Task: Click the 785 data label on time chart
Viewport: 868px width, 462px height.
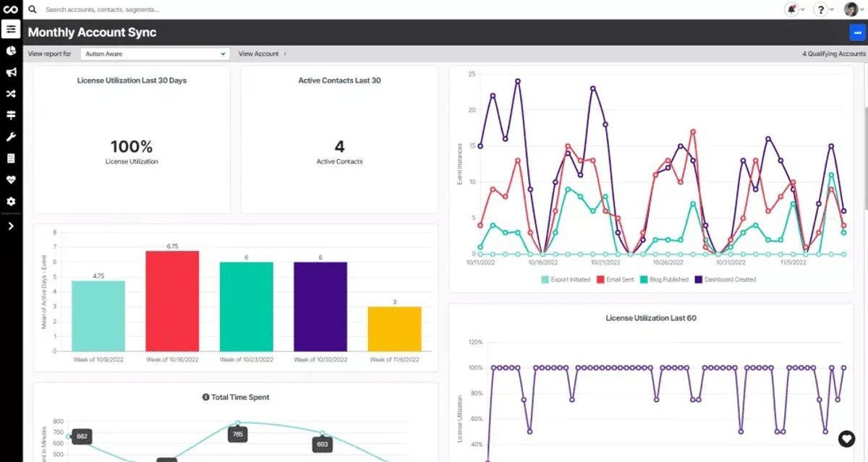Action: pyautogui.click(x=237, y=434)
